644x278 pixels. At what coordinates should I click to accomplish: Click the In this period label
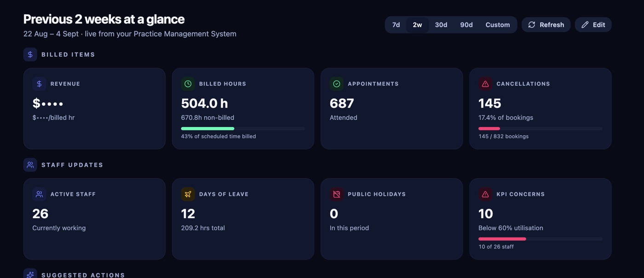pyautogui.click(x=349, y=228)
